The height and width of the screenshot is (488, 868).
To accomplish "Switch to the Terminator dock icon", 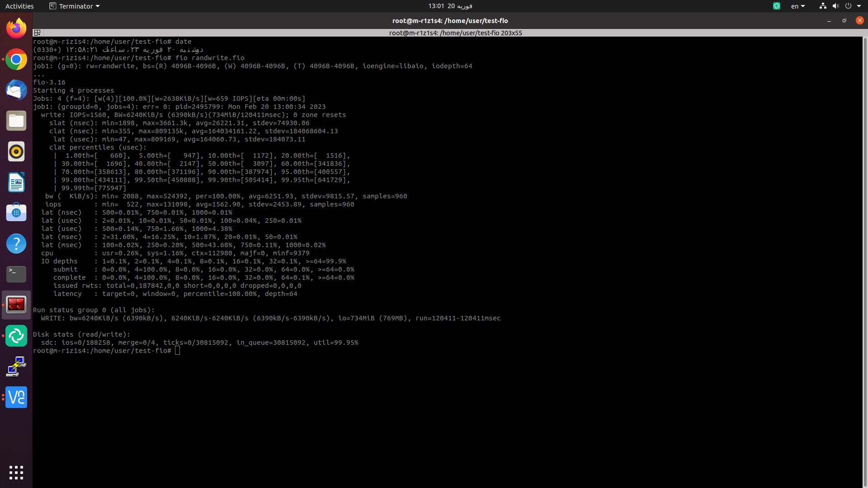I will coord(16,305).
